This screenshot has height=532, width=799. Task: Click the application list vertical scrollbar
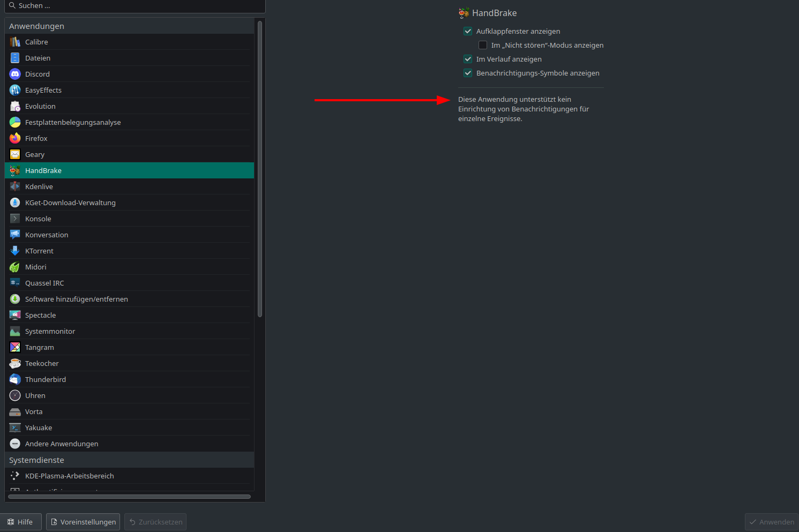pos(260,169)
